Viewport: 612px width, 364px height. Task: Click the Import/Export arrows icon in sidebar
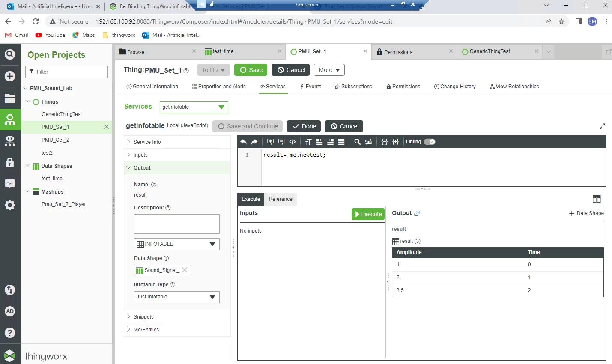pyautogui.click(x=10, y=290)
